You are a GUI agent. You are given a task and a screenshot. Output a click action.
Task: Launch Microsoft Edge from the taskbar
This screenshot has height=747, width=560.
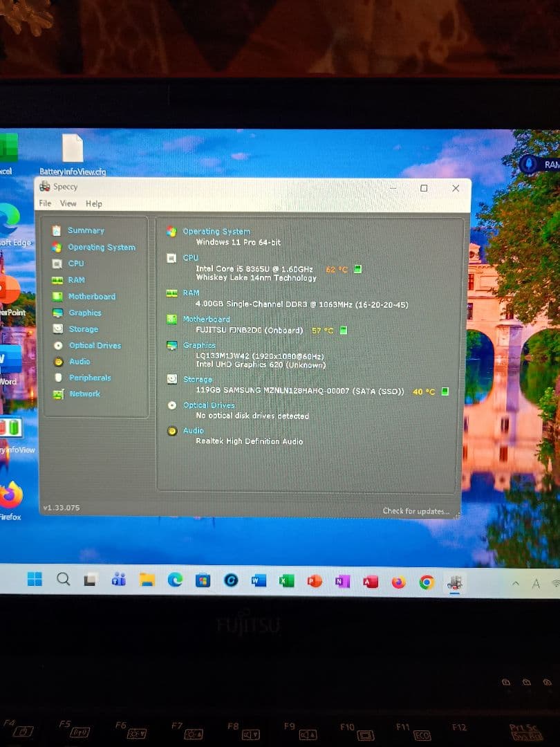[175, 580]
